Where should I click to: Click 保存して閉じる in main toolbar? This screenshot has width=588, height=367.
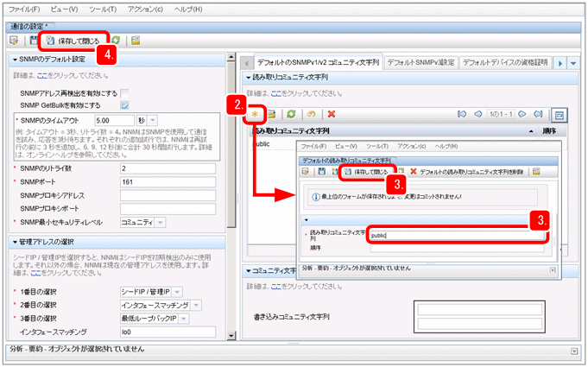point(74,41)
